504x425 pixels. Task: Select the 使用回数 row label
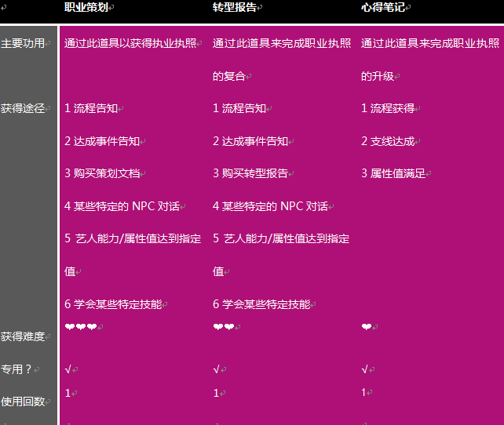pos(23,401)
